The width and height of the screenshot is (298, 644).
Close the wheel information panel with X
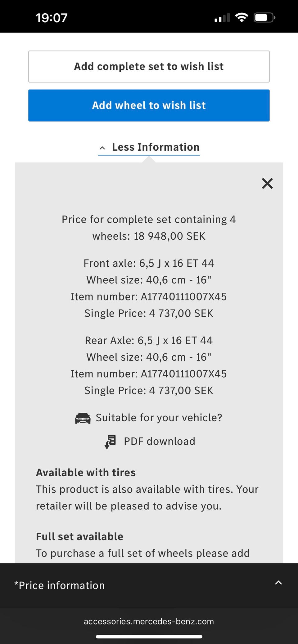point(267,183)
